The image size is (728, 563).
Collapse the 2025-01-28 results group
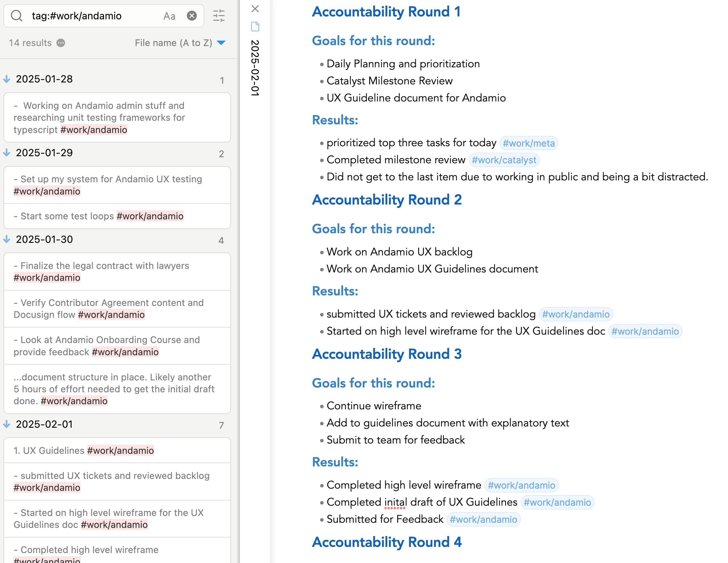tap(7, 79)
